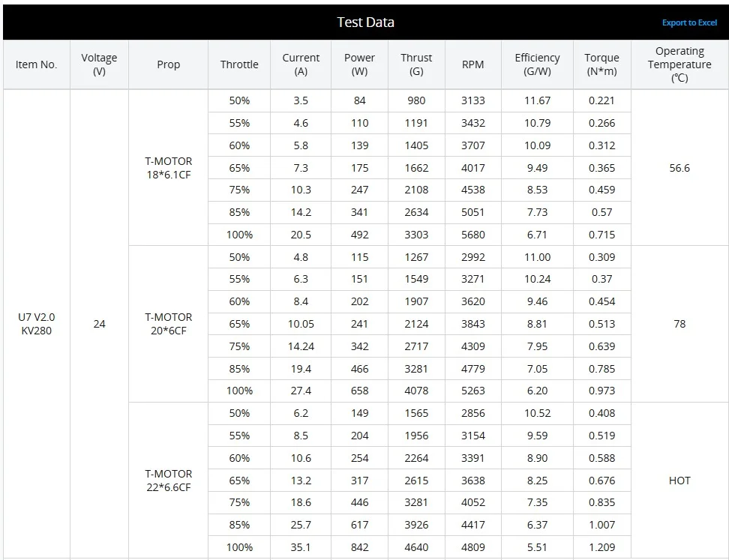Screen dimensions: 729x560
Task: Click the Prop column header
Action: point(168,64)
